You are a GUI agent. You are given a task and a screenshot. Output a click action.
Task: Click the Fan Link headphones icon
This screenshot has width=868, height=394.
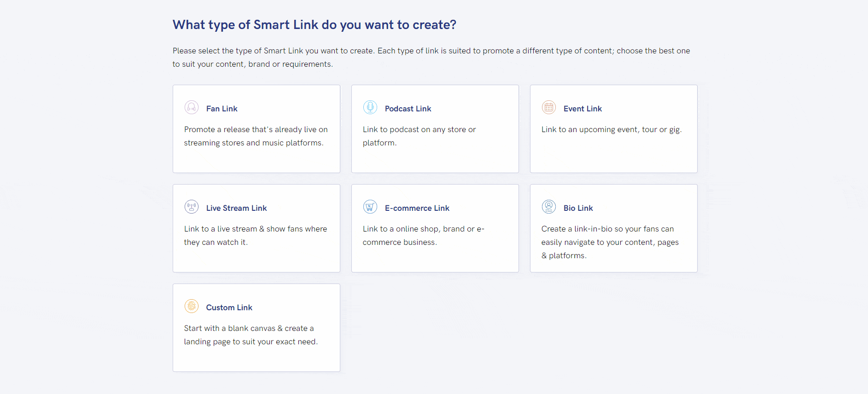[192, 107]
